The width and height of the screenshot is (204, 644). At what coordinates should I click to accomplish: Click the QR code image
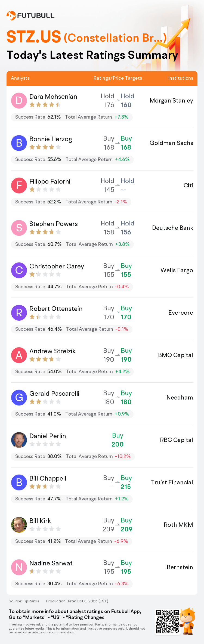(167, 622)
